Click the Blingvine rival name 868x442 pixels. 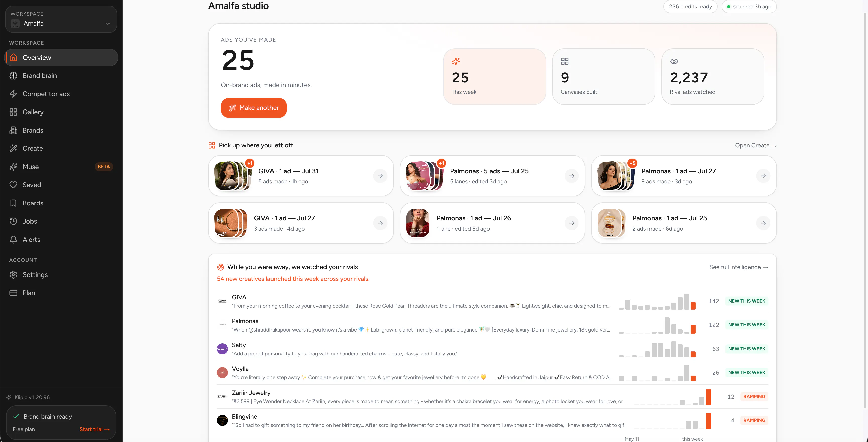(244, 416)
